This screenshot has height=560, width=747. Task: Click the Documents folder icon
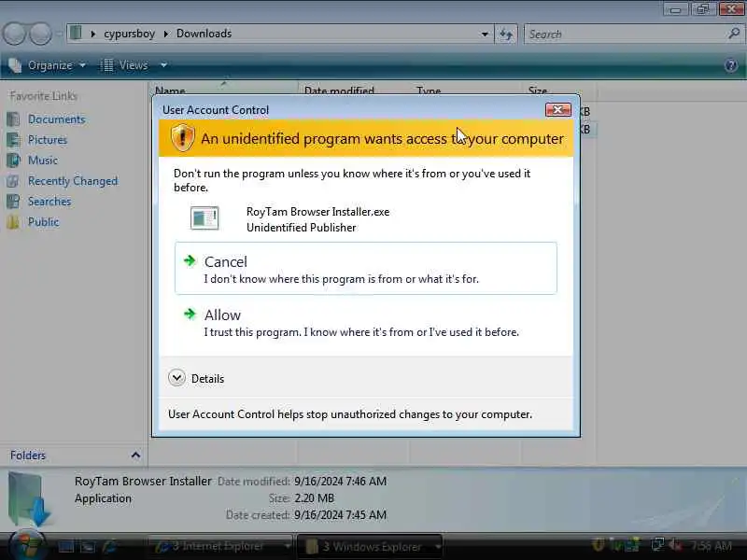(x=13, y=119)
